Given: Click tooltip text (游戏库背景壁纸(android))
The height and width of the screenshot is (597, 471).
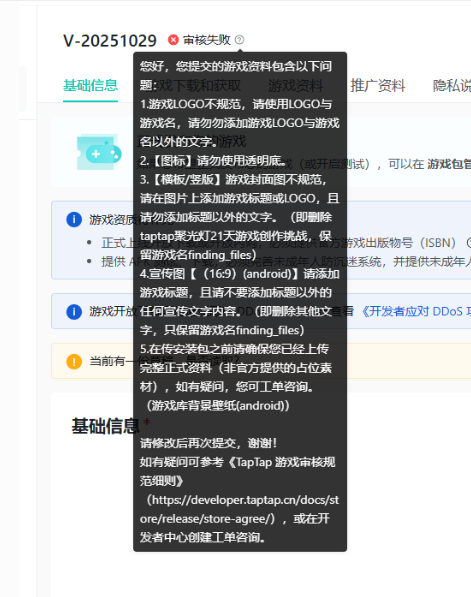Looking at the screenshot, I should [x=218, y=405].
